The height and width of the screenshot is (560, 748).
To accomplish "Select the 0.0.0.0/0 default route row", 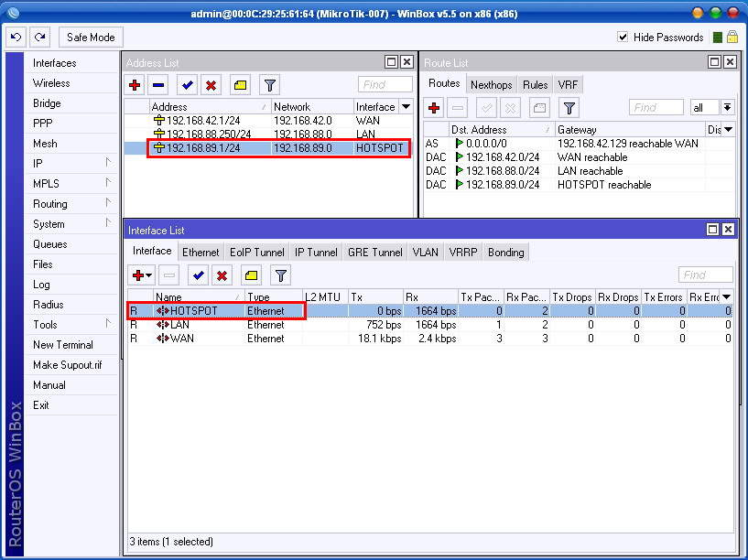I will [580, 144].
